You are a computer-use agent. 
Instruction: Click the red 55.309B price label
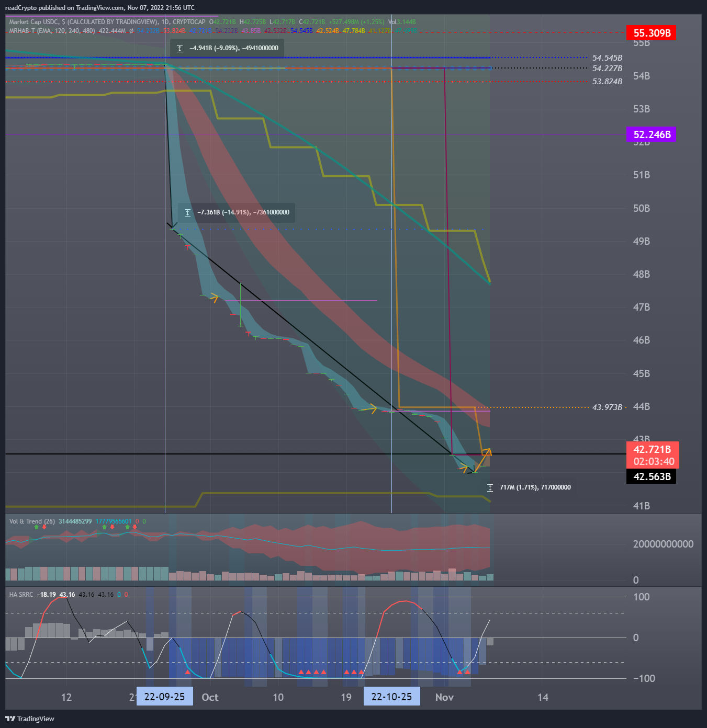click(652, 33)
